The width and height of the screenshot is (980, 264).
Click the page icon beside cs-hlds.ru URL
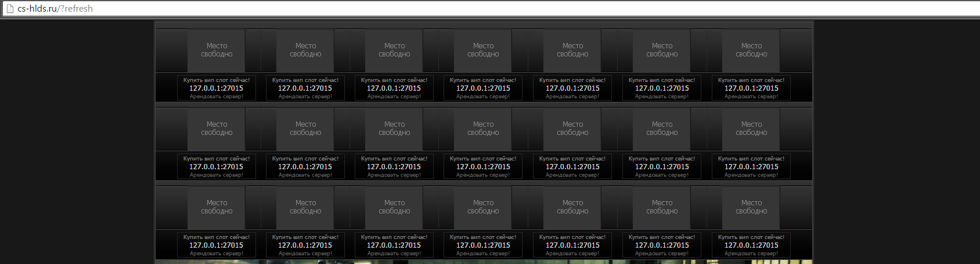pyautogui.click(x=10, y=9)
